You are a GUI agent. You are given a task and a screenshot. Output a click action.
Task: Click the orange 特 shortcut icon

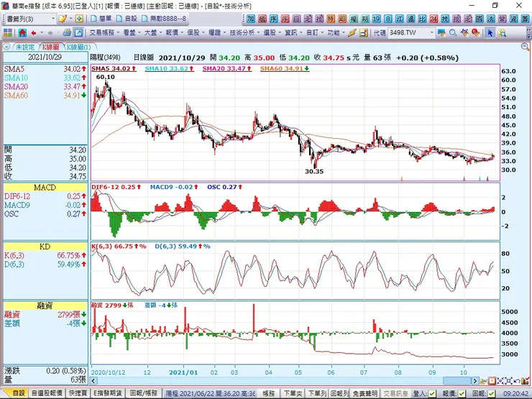[331, 19]
